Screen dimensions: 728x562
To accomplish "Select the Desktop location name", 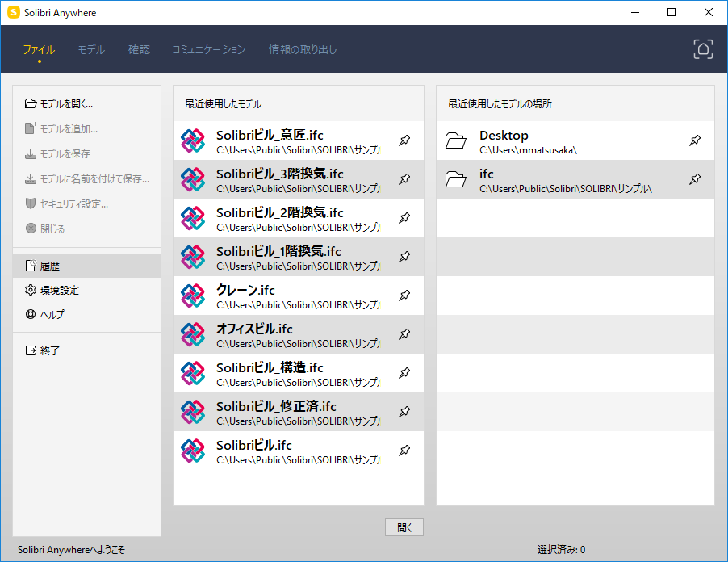I will (x=504, y=135).
